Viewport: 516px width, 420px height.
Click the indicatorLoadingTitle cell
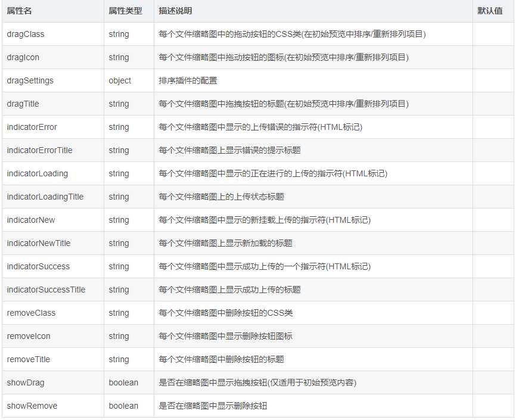coord(46,197)
